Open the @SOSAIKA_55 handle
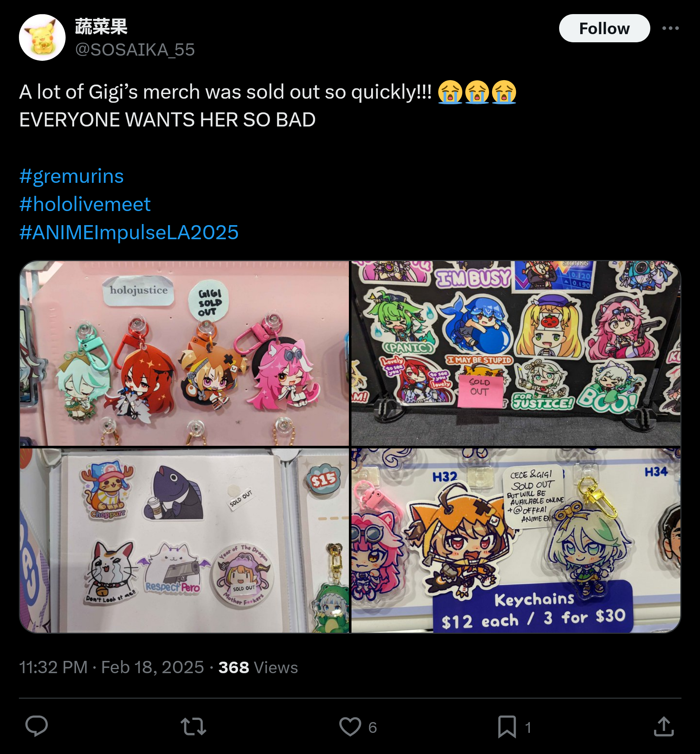Viewport: 700px width, 754px height. pos(135,50)
